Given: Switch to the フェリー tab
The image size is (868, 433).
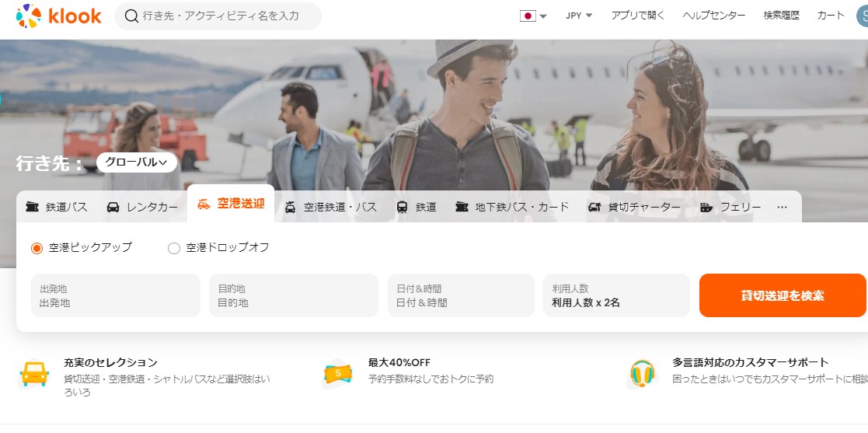Looking at the screenshot, I should point(730,207).
